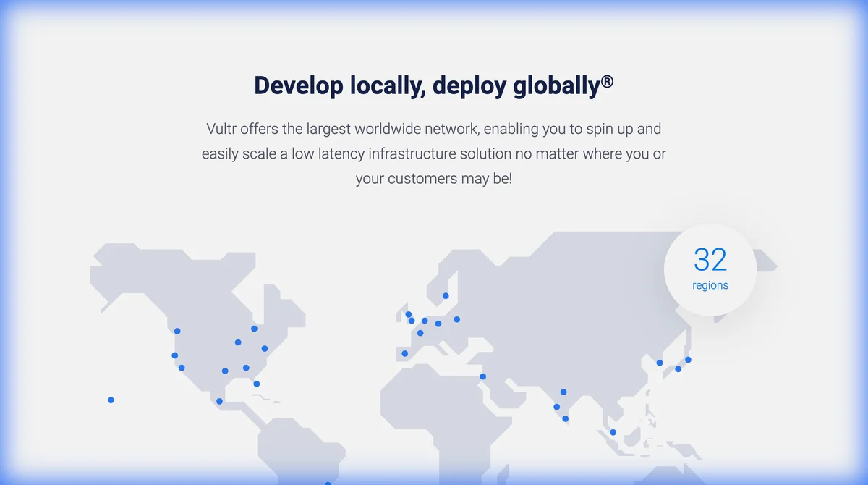Open the 32 regions circular badge
The image size is (868, 485).
(710, 266)
